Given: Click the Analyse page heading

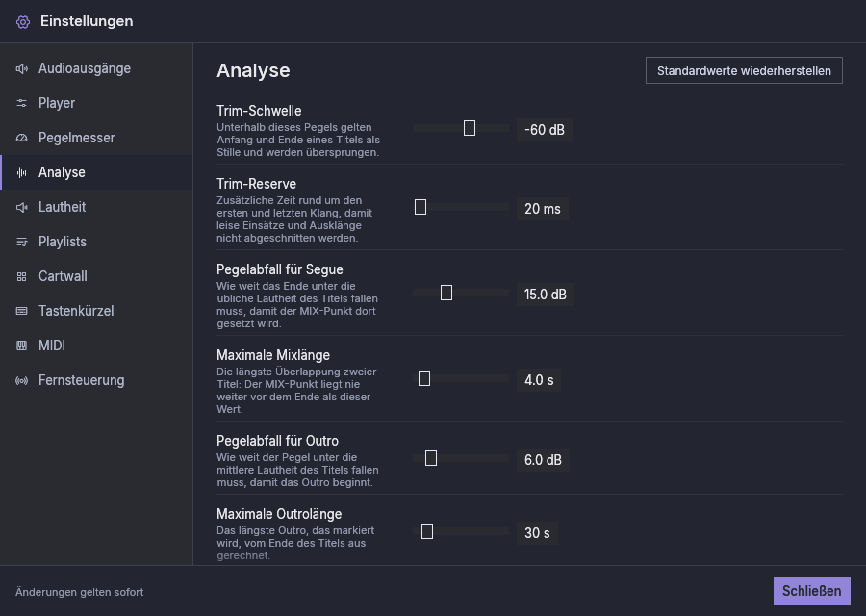Looking at the screenshot, I should click(x=253, y=70).
